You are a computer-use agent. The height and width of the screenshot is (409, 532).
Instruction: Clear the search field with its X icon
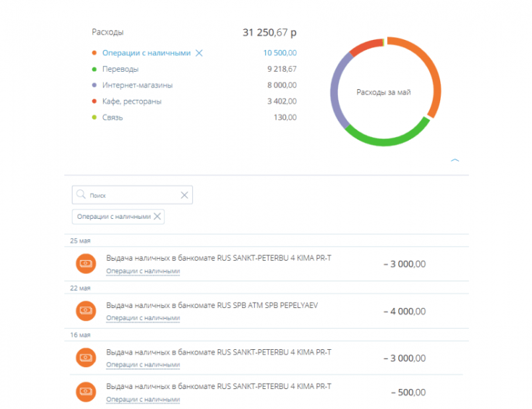coord(185,196)
